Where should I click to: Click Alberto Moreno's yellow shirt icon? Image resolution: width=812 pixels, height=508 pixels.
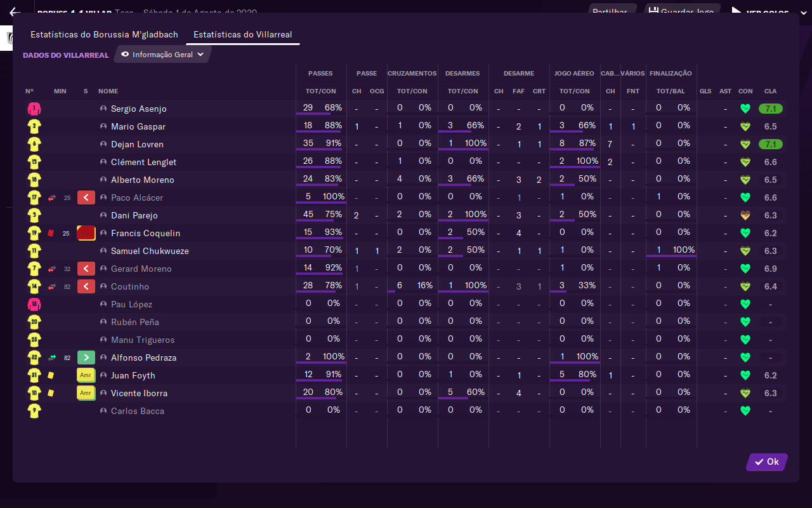[34, 180]
